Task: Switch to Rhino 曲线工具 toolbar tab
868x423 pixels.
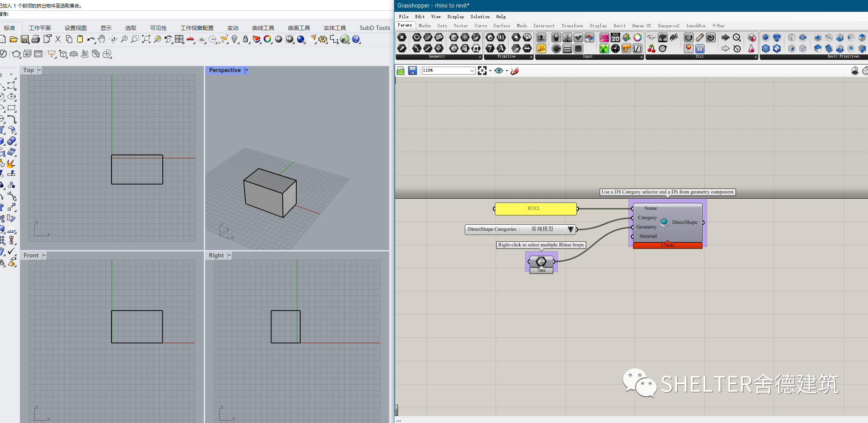Action: [263, 28]
